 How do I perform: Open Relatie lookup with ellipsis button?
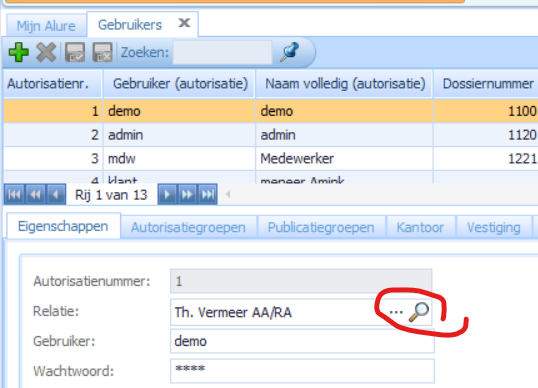pyautogui.click(x=396, y=312)
